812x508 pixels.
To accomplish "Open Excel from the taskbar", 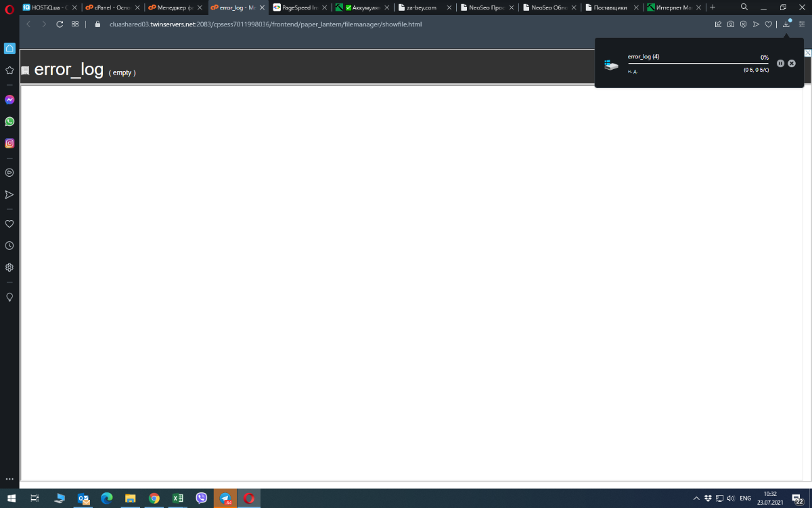I will click(178, 499).
